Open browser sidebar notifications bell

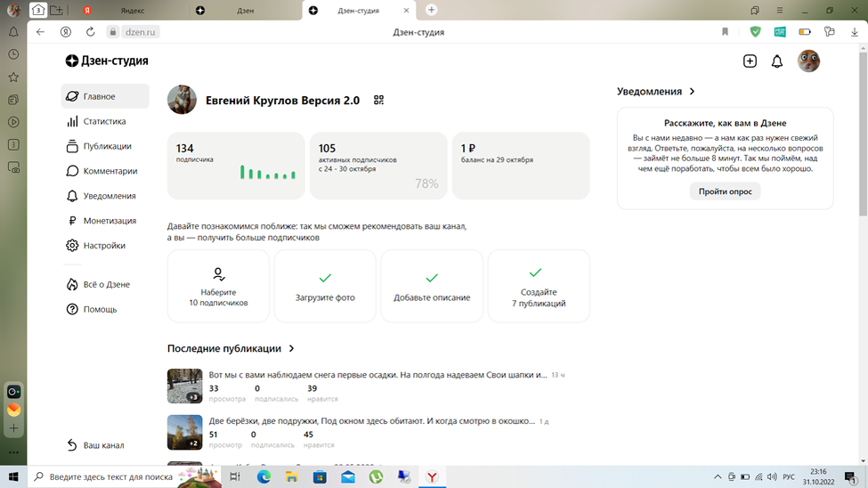13,32
